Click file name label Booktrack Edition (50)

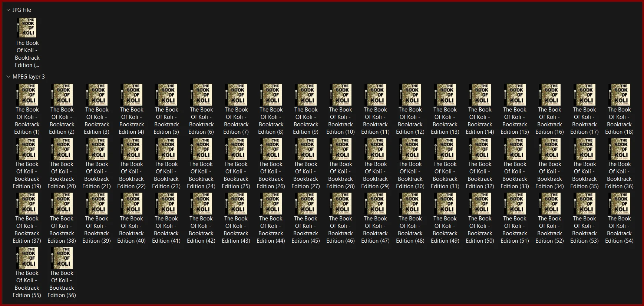point(480,230)
